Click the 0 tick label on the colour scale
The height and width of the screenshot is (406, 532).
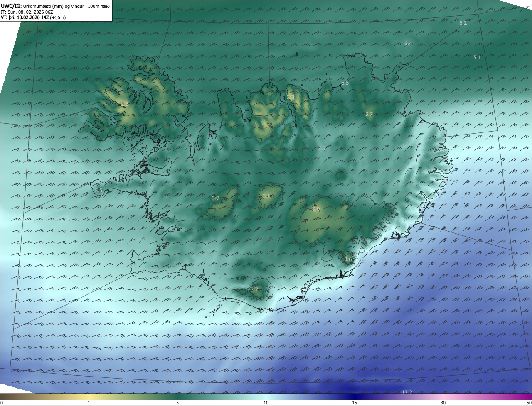2,403
